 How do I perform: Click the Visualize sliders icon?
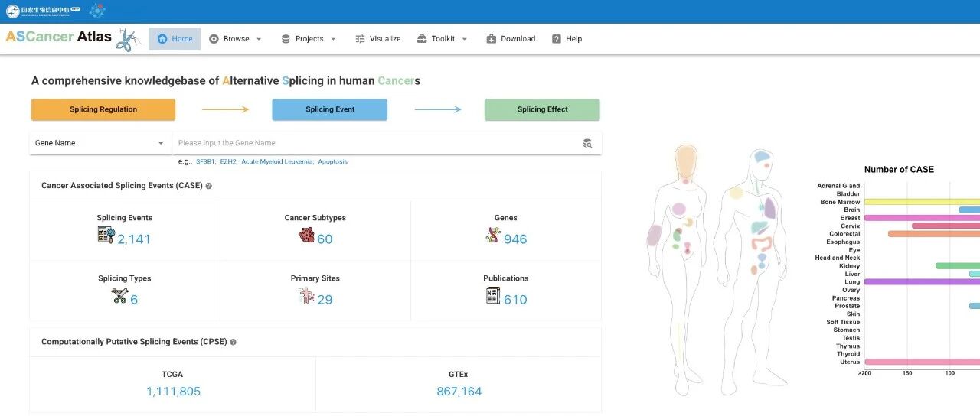pyautogui.click(x=360, y=39)
